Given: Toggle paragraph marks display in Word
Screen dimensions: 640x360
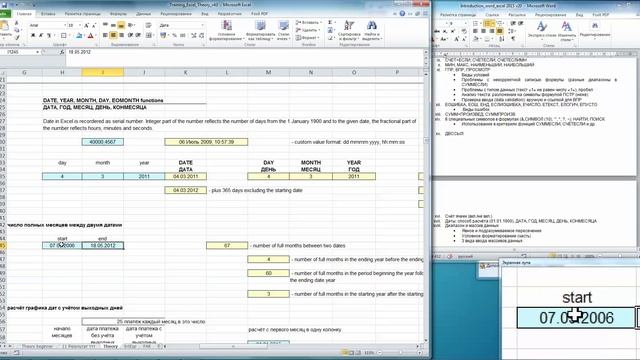Looking at the screenshot, I should click(x=513, y=38).
